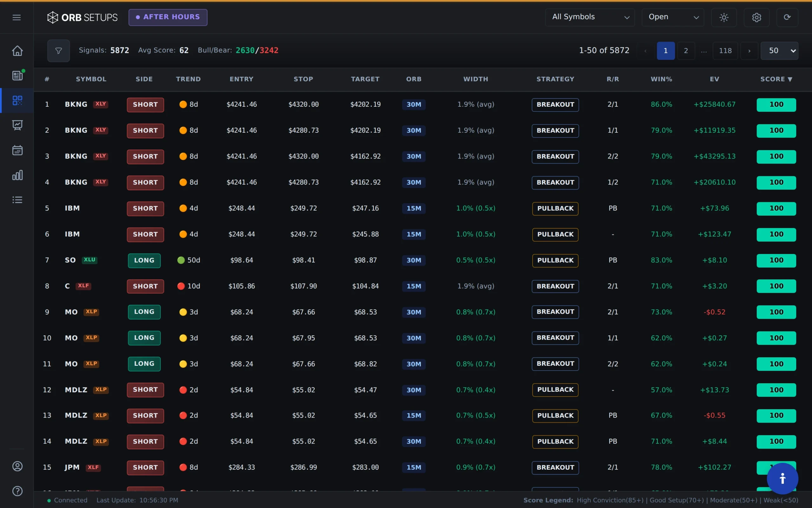This screenshot has height=508, width=812.
Task: Refresh the signals list
Action: click(787, 17)
